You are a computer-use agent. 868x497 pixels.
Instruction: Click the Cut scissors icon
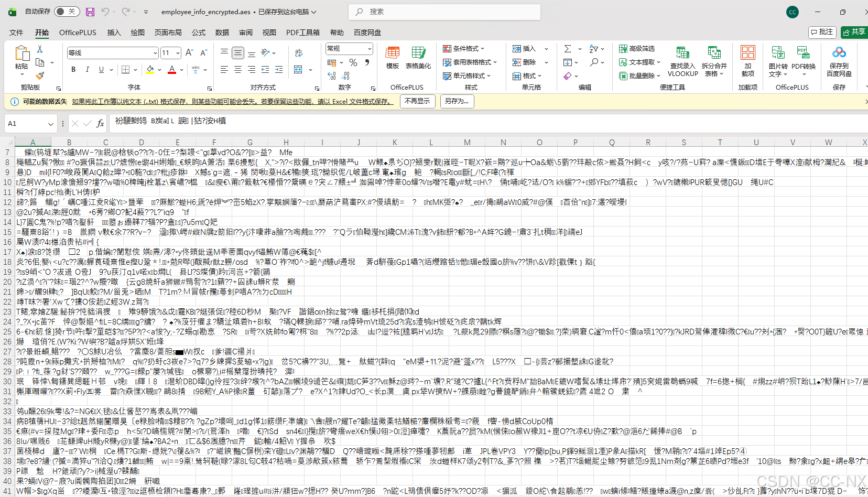[40, 49]
